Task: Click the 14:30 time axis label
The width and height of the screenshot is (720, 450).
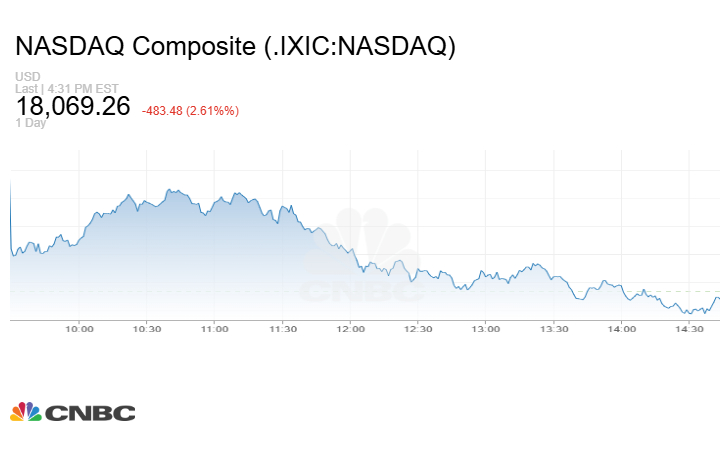Action: point(689,329)
